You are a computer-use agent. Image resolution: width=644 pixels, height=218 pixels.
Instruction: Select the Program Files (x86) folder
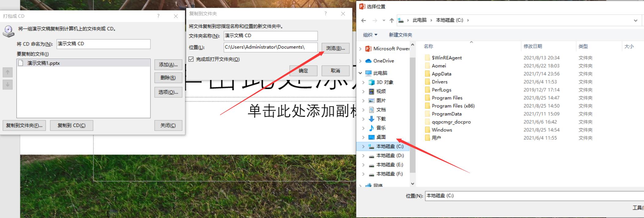(x=453, y=106)
